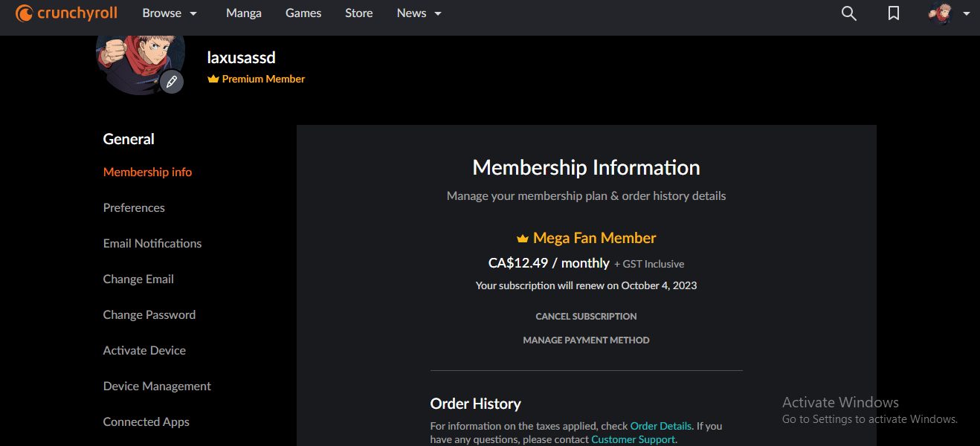Click the edit avatar pencil icon
This screenshot has width=980, height=446.
point(172,82)
